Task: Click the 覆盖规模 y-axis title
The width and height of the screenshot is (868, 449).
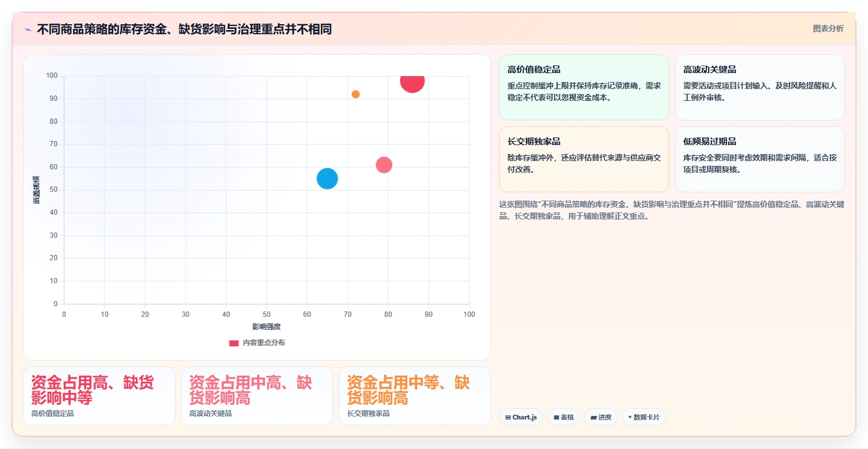Action: (x=36, y=190)
